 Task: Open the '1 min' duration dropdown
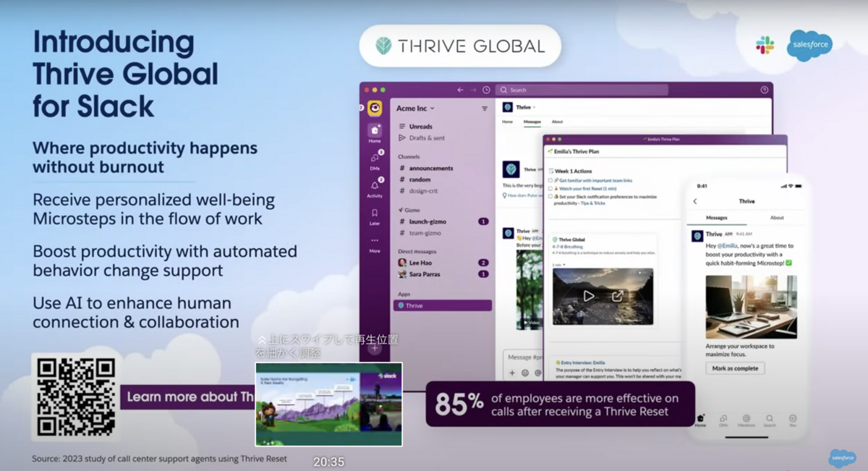557,264
